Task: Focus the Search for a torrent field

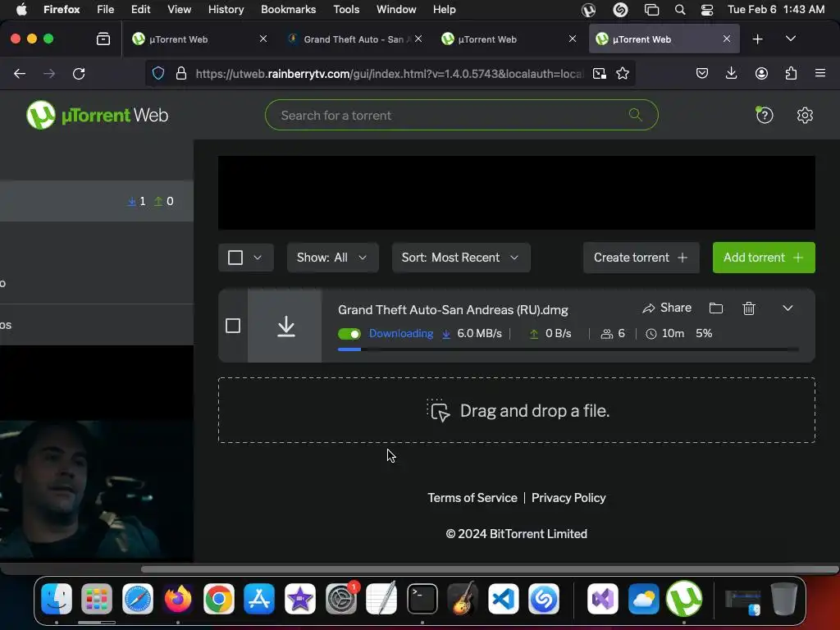Action: (x=461, y=115)
